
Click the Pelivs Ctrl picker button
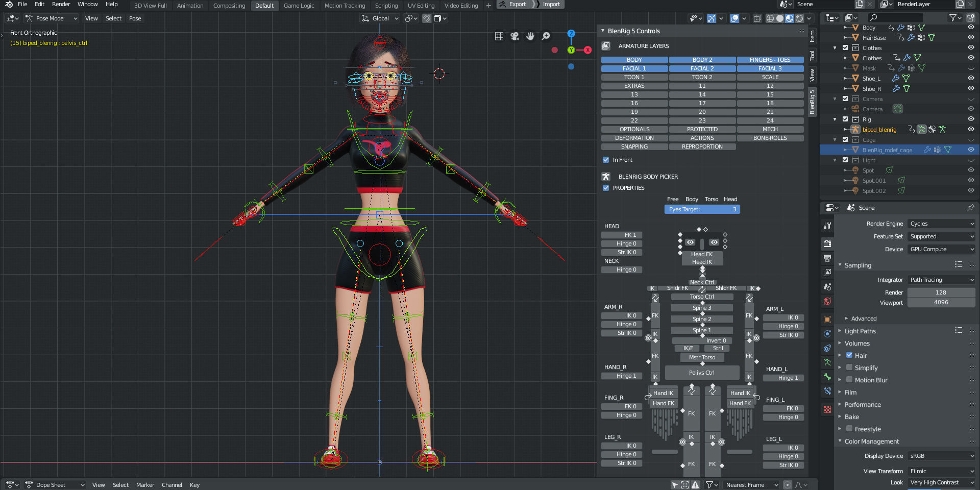[702, 373]
